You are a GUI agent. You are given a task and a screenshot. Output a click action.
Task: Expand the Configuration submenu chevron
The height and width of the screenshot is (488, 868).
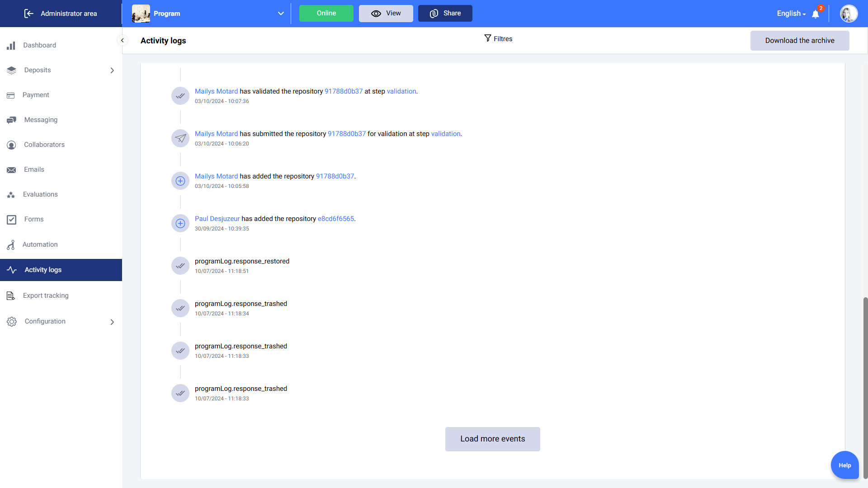(112, 322)
